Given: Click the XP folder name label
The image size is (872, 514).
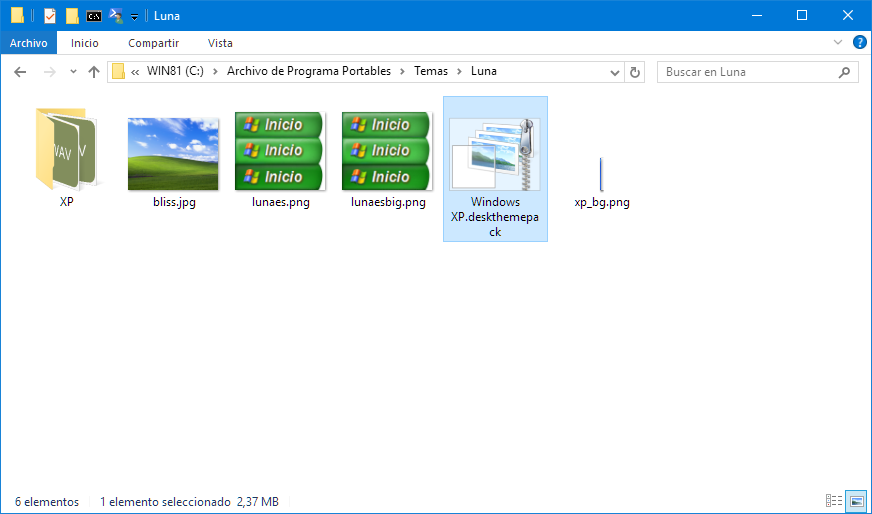Looking at the screenshot, I should click(67, 202).
